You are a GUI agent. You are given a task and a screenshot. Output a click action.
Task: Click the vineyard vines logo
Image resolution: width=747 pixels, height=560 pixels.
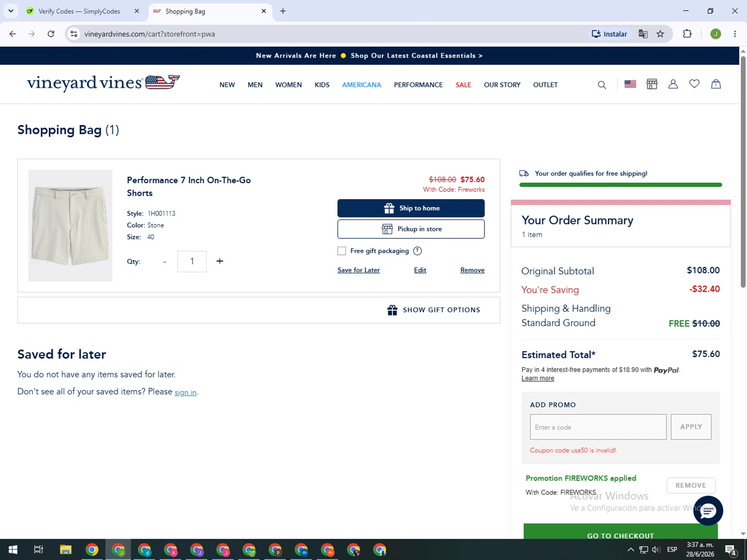[x=103, y=83]
